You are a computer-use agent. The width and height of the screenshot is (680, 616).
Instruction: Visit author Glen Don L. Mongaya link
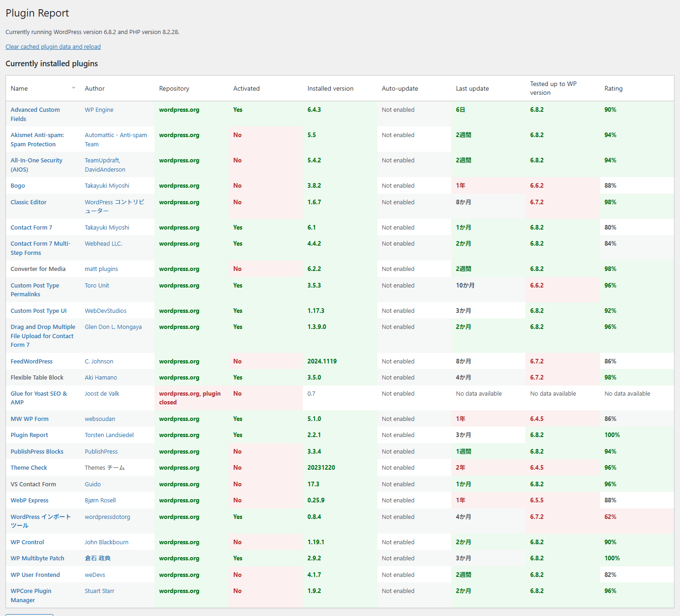click(113, 327)
